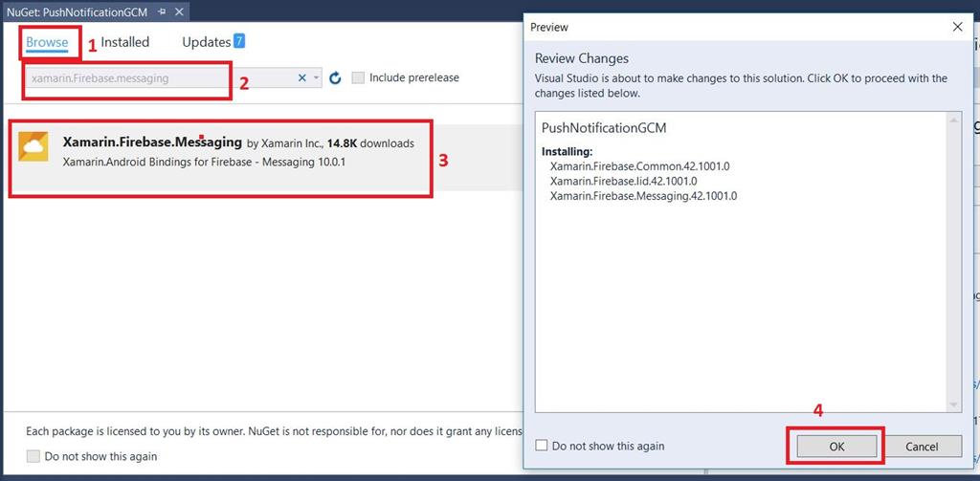Viewport: 980px width, 481px height.
Task: Go to the Updates tab
Action: pyautogui.click(x=207, y=42)
